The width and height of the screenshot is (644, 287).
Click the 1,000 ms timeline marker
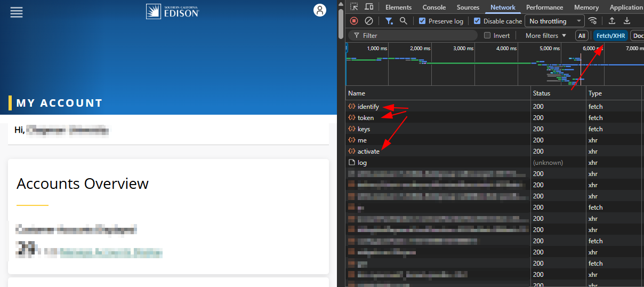tap(377, 49)
